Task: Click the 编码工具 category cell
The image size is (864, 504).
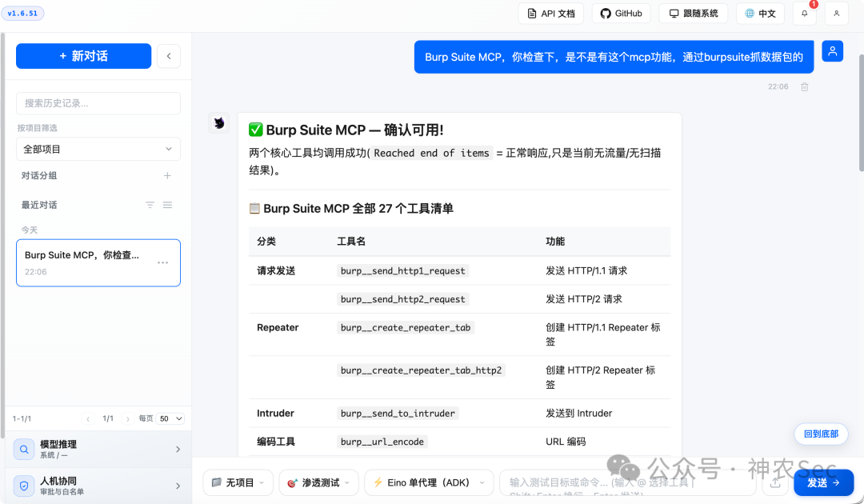Action: pos(276,442)
